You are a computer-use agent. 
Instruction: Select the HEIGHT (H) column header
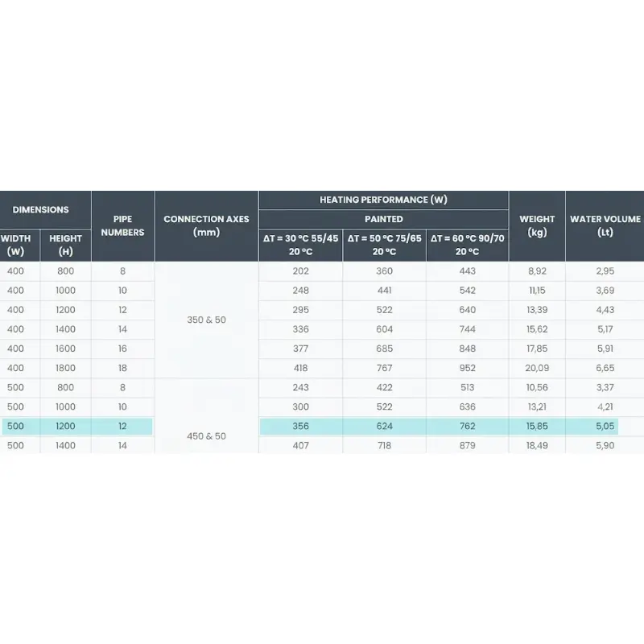coord(66,246)
